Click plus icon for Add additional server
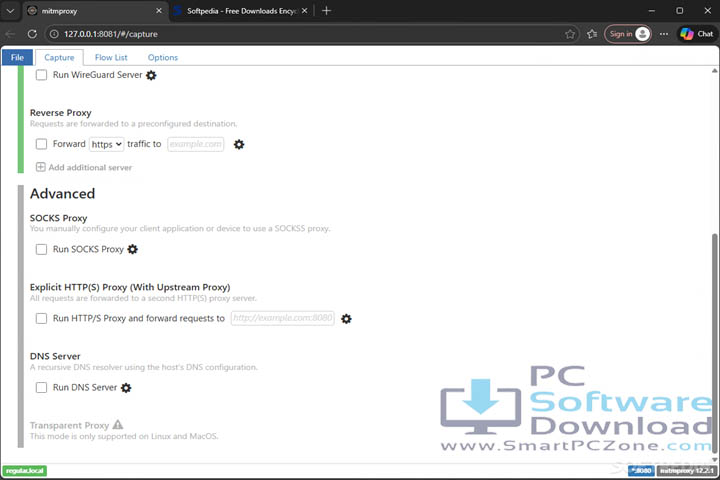The image size is (720, 480). [x=40, y=167]
